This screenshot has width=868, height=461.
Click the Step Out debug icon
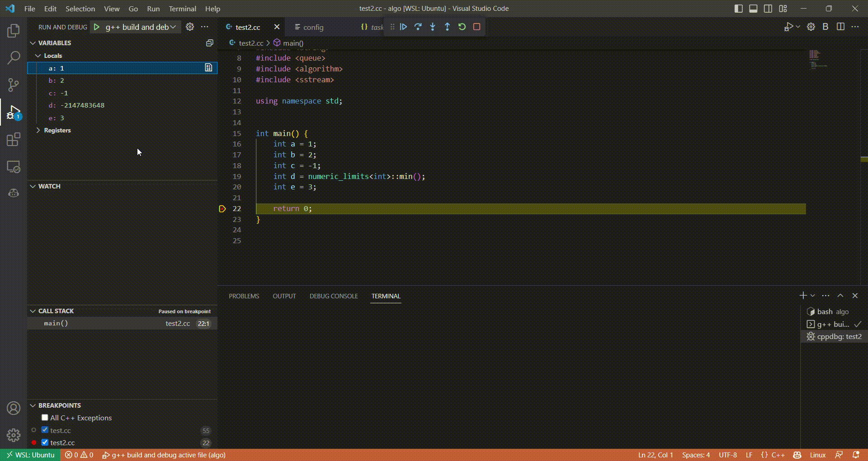coord(447,27)
